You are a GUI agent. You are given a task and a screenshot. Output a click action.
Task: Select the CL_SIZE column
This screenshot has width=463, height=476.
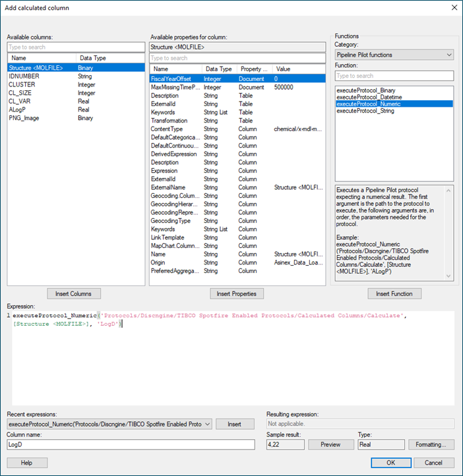pos(76,93)
